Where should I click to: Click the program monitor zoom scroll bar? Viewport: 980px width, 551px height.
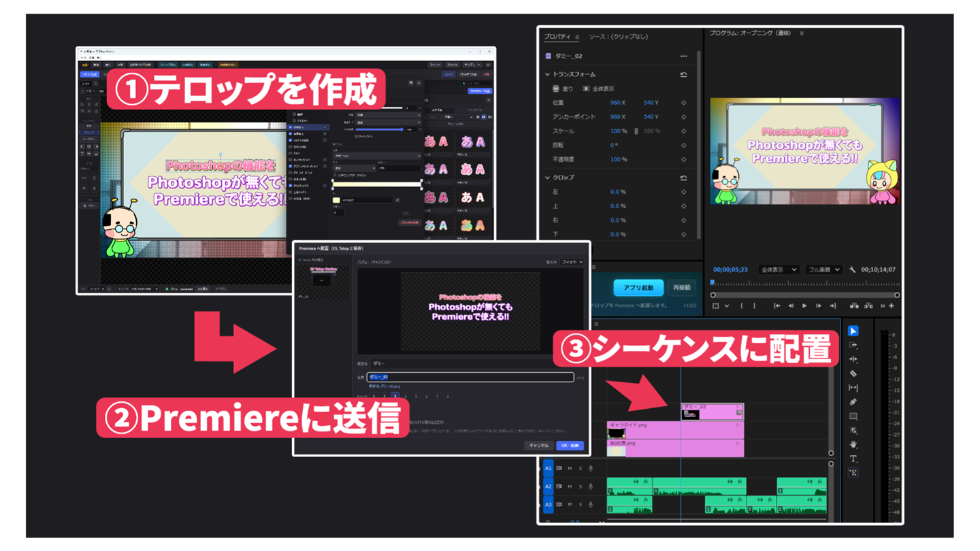point(805,295)
